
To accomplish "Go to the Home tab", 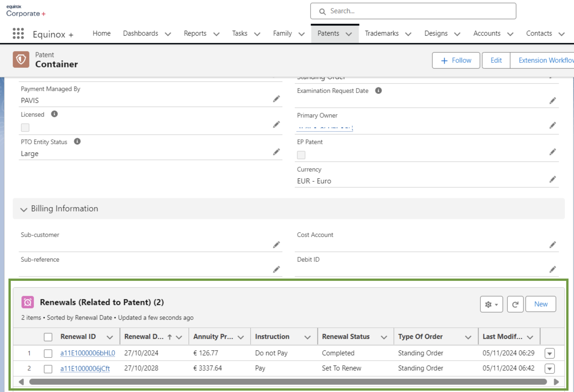I will [102, 33].
